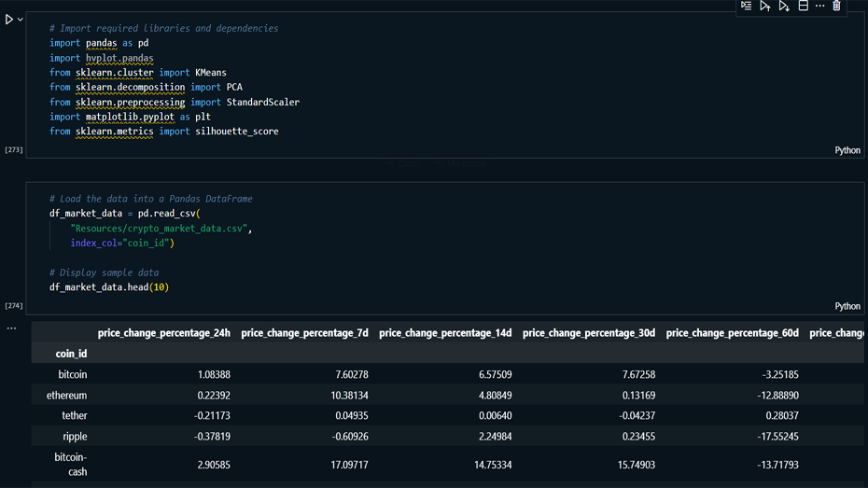
Task: Execute all cells above this cell
Action: coord(765,6)
